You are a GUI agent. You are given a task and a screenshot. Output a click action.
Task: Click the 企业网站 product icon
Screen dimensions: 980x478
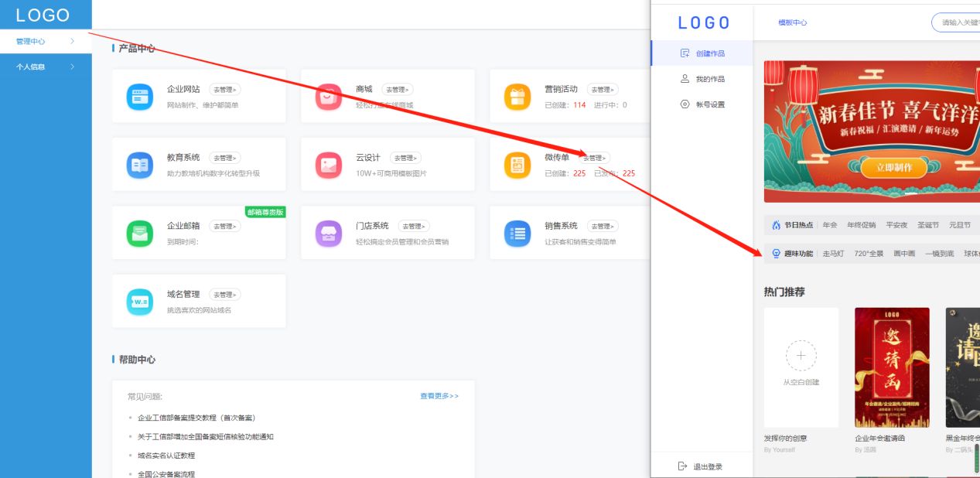point(140,97)
